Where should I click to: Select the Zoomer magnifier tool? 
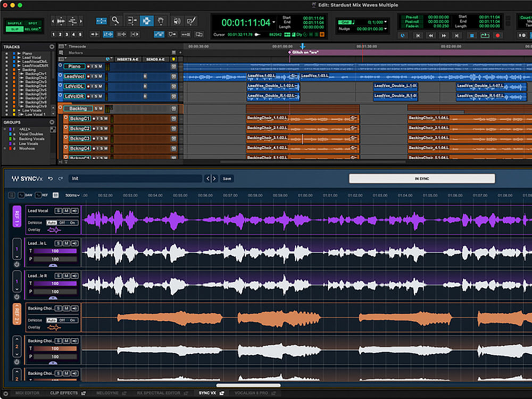(x=115, y=21)
